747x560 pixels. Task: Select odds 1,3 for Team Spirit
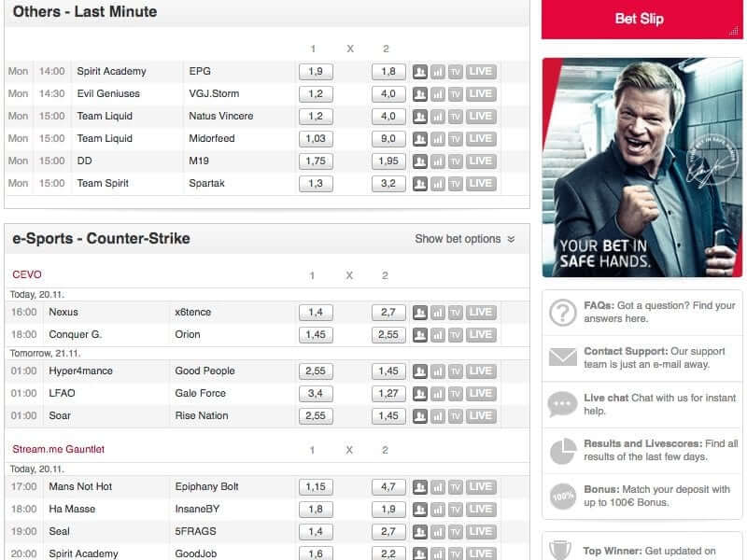click(316, 183)
